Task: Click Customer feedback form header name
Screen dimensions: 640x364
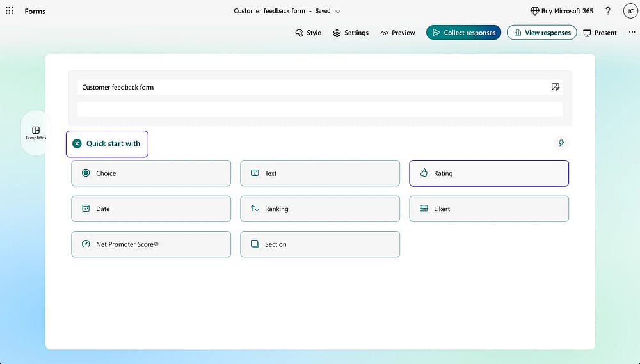Action: [269, 11]
